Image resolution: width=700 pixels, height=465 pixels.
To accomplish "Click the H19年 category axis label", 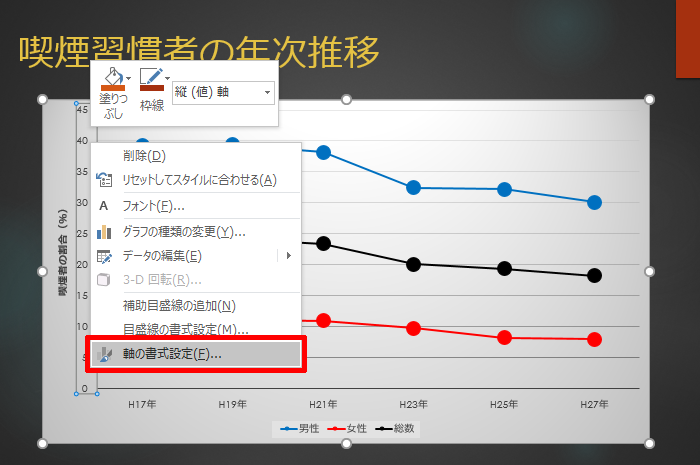I will (232, 404).
